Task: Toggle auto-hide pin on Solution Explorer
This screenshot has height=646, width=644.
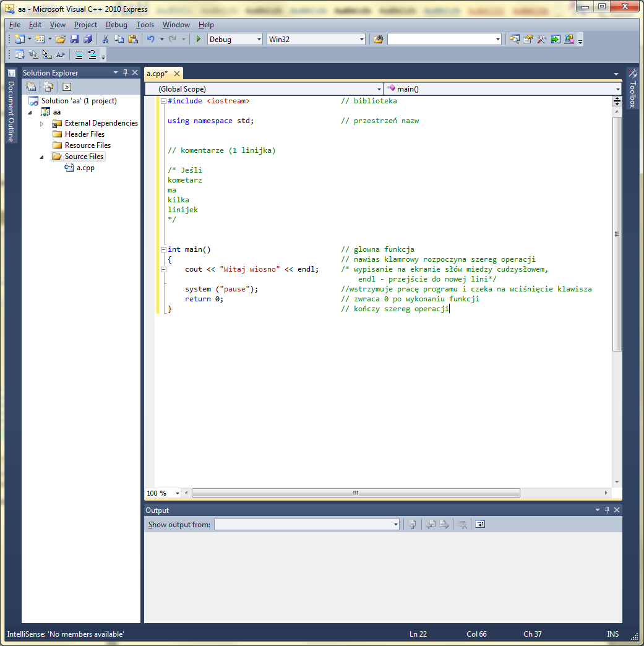Action: click(125, 72)
